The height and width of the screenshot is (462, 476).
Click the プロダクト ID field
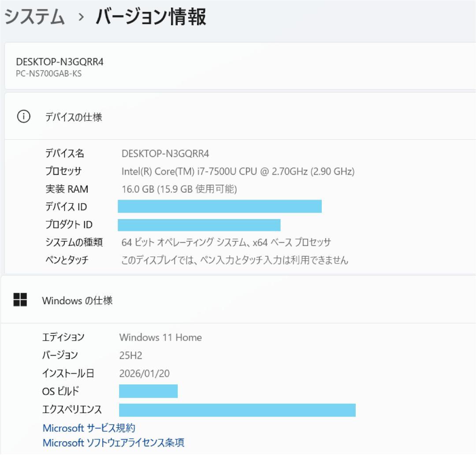coord(198,224)
